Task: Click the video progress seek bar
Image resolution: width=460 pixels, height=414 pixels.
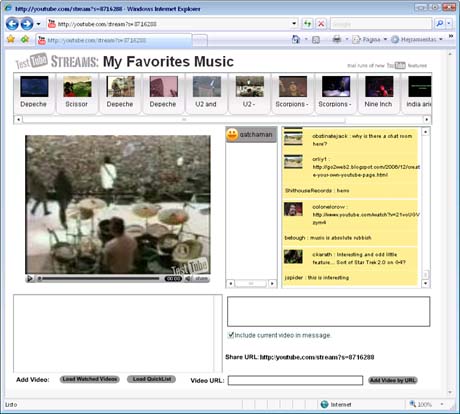Action: click(99, 278)
